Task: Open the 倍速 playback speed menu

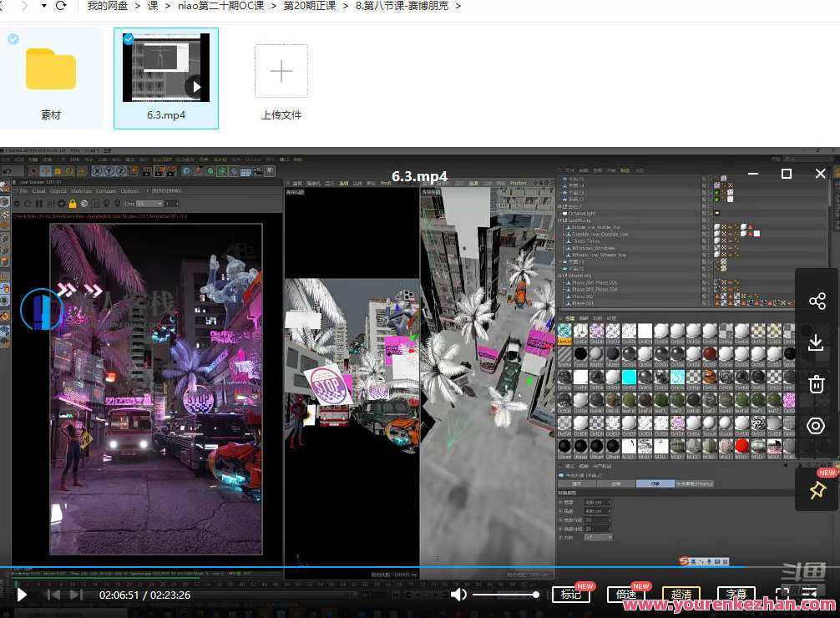Action: point(625,595)
